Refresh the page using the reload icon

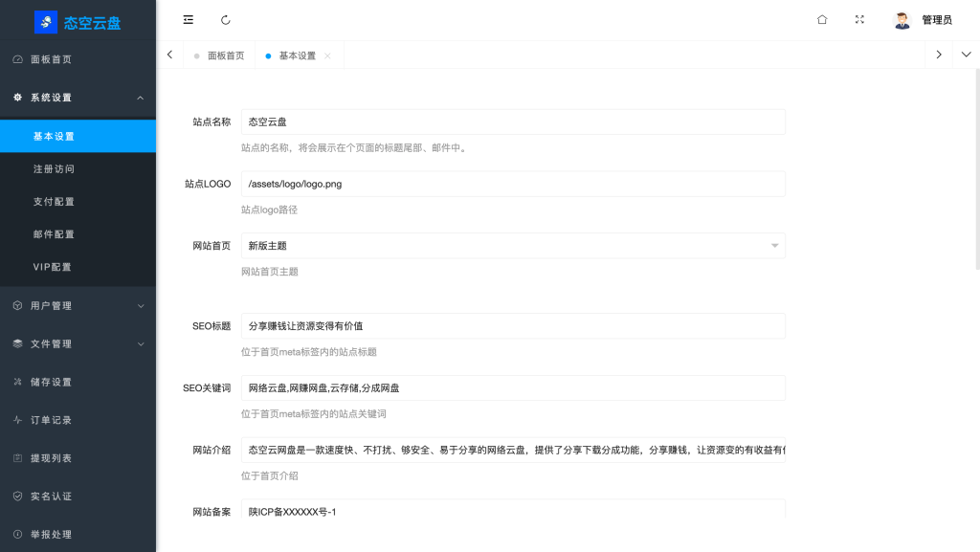click(x=226, y=19)
